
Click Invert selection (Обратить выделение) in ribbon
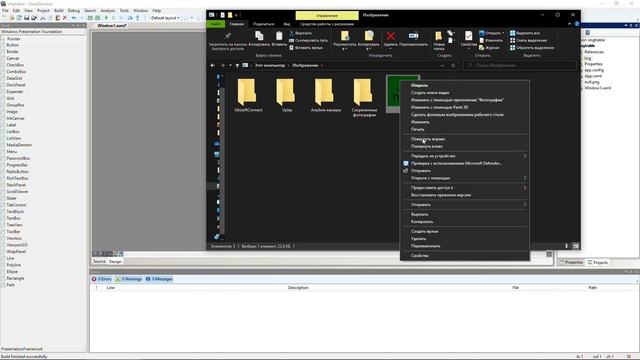pos(532,48)
